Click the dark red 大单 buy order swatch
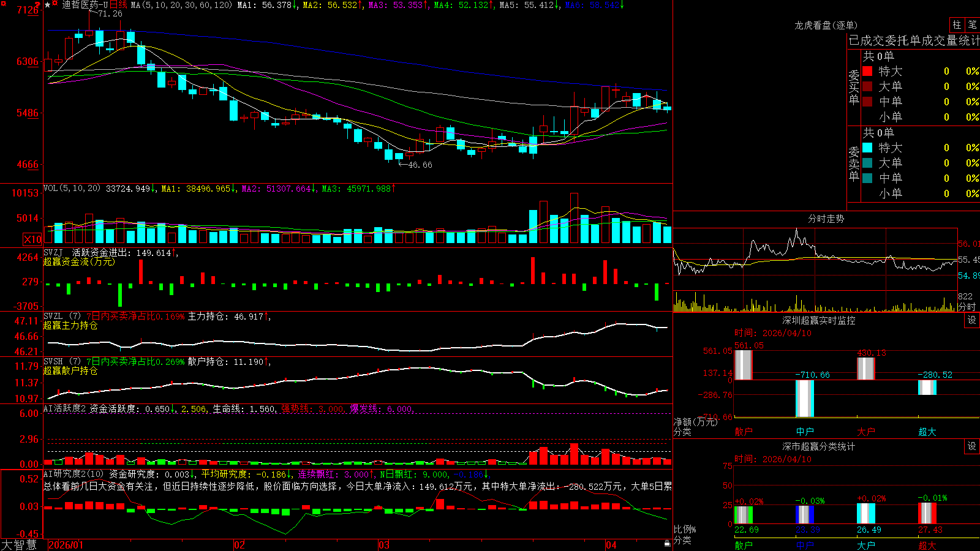This screenshot has width=980, height=551. (x=867, y=86)
